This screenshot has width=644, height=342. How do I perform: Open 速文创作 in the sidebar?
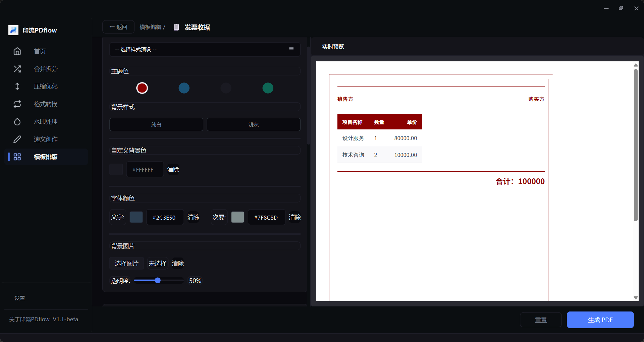tap(46, 139)
